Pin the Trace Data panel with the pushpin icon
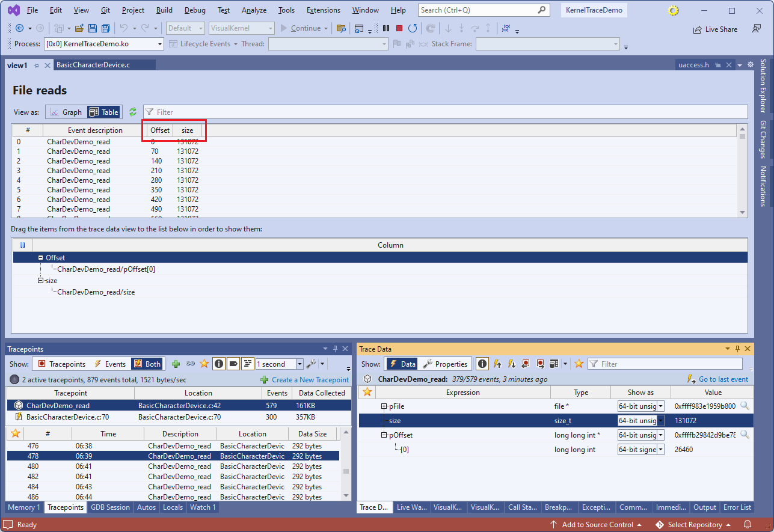Image resolution: width=774 pixels, height=532 pixels. [737, 349]
